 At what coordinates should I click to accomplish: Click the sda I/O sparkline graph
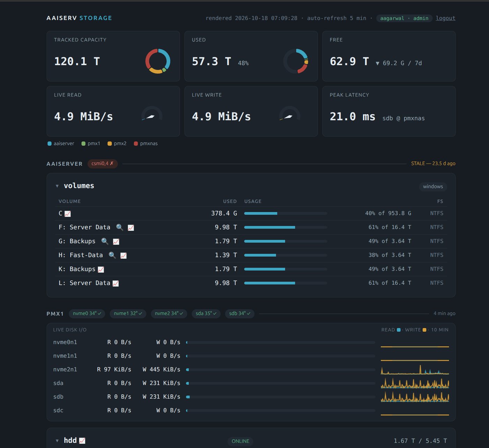[415, 383]
